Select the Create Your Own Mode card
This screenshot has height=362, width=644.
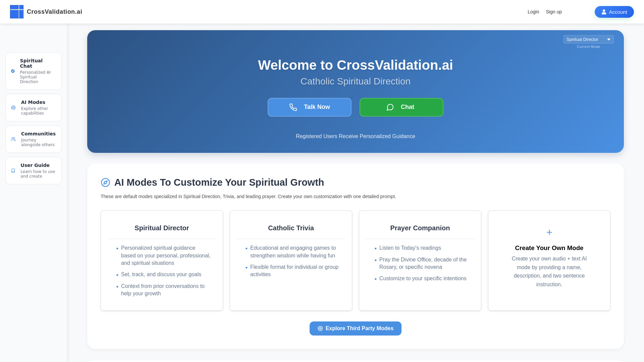(x=549, y=260)
